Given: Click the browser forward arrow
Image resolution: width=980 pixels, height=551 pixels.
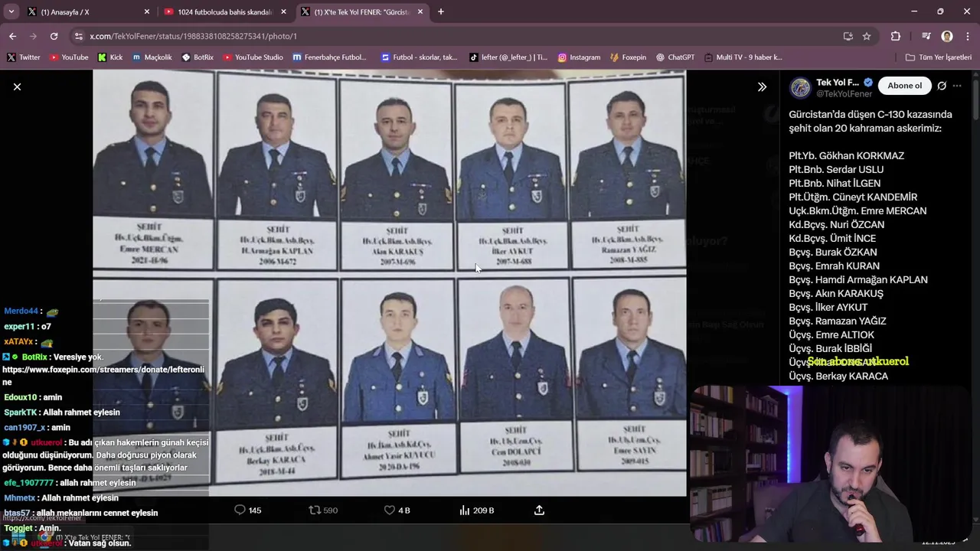Looking at the screenshot, I should [x=33, y=36].
